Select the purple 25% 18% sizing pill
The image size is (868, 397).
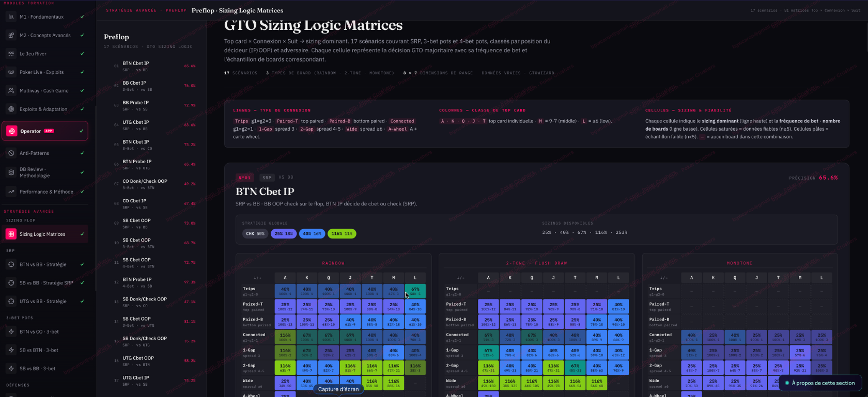coord(284,233)
